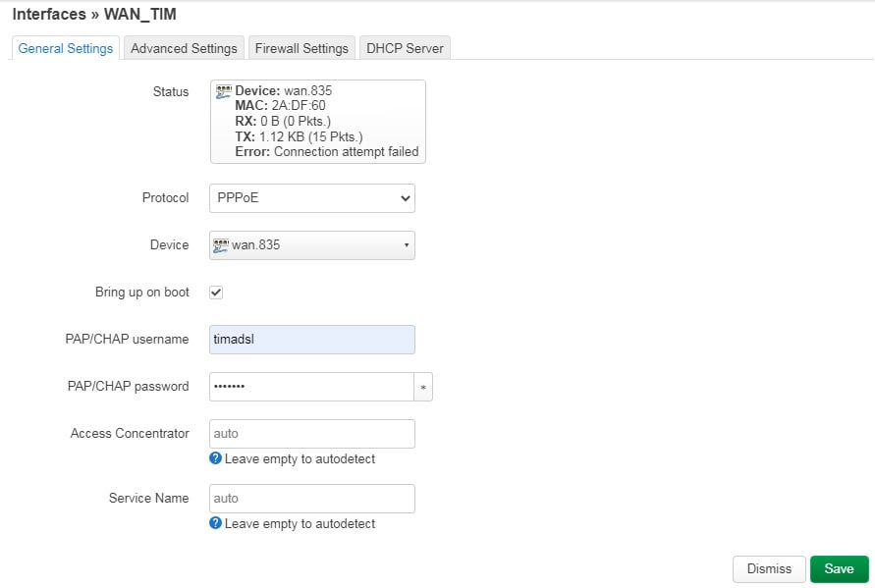Click the wan.835 icon in Device dropdown
The height and width of the screenshot is (588, 875).
(221, 245)
